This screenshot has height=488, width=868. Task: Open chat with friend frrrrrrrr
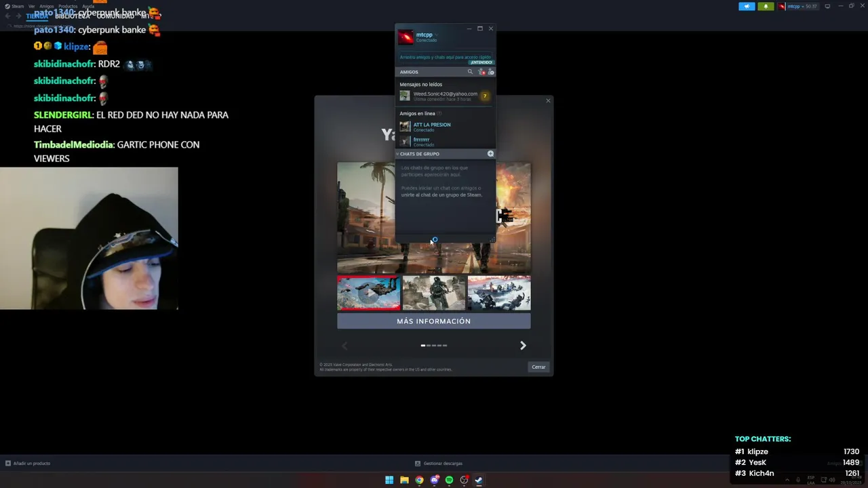(x=445, y=142)
